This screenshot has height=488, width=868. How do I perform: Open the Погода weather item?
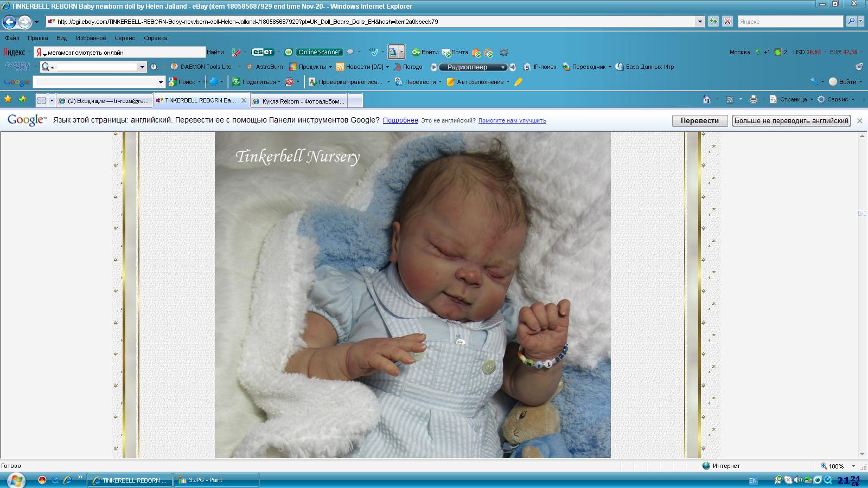point(408,67)
